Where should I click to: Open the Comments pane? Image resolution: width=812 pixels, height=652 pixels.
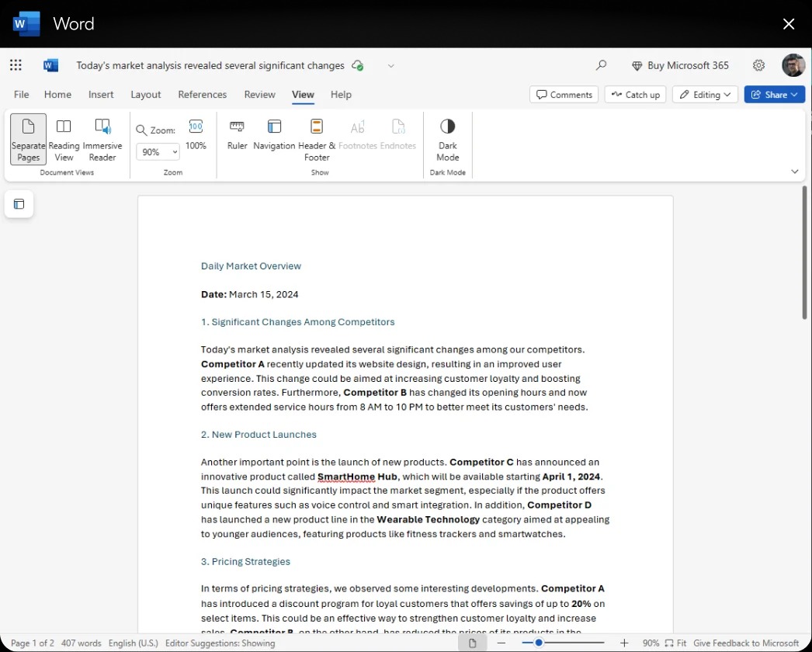pos(564,94)
